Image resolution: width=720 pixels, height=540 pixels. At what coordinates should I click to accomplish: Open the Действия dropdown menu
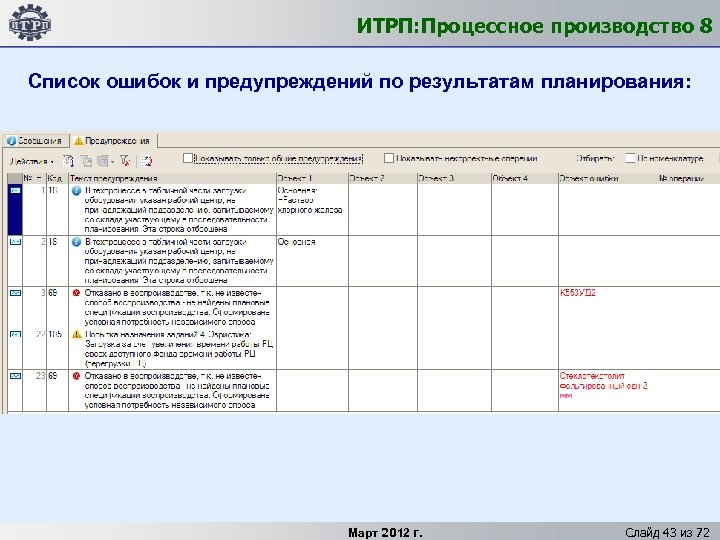[32, 161]
